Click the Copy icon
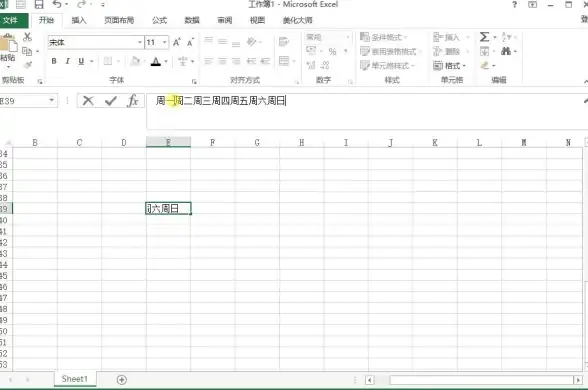588x390 pixels. click(27, 51)
